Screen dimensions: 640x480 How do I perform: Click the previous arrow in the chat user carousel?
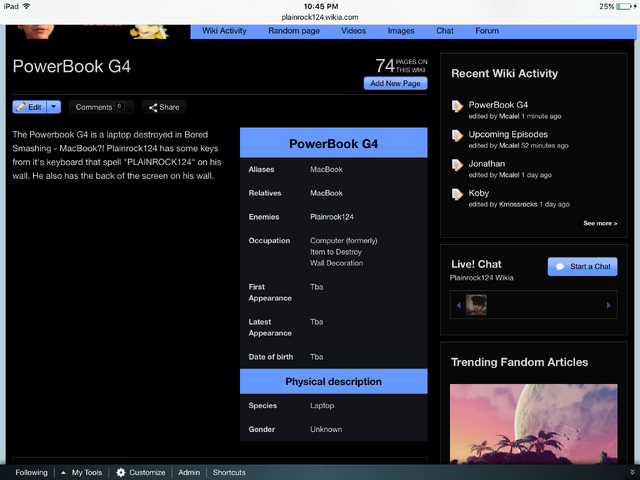tap(459, 305)
